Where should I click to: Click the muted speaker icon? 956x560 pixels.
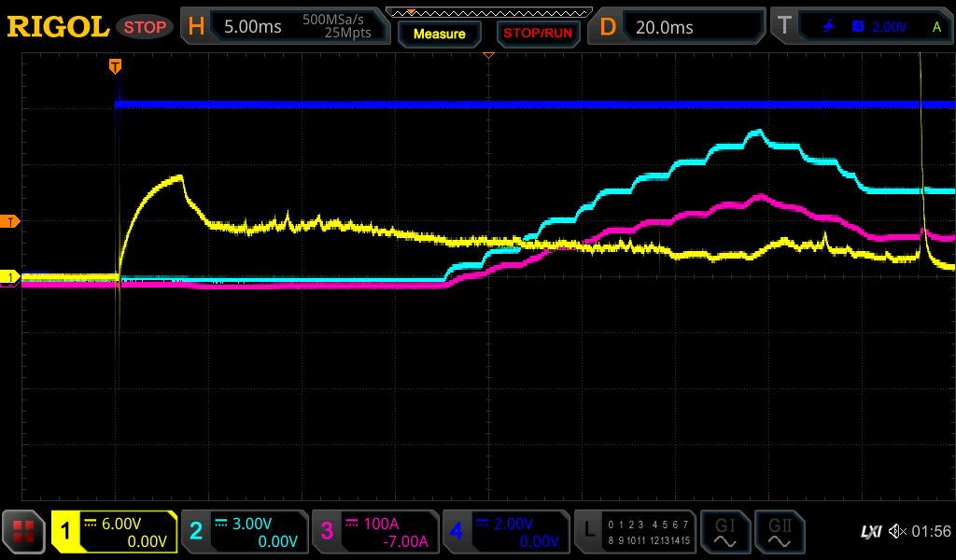[896, 532]
